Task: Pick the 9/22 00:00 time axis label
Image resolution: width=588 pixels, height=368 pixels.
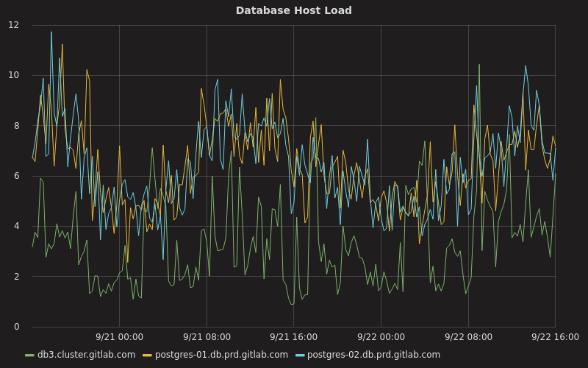Action: coord(381,336)
